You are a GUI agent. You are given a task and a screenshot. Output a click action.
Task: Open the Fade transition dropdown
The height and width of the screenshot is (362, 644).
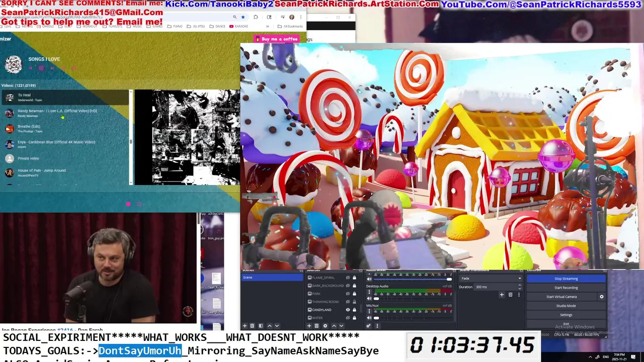491,279
